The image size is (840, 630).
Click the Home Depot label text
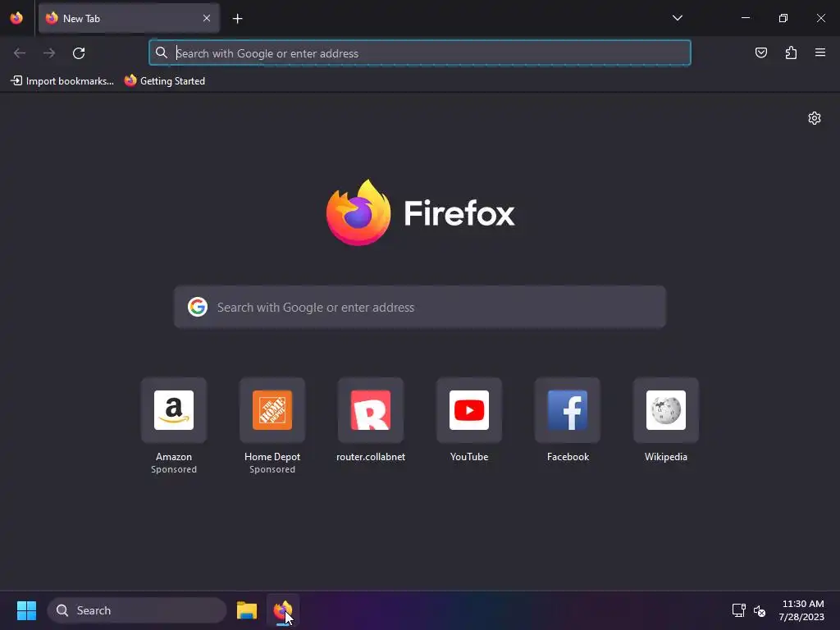coord(272,457)
